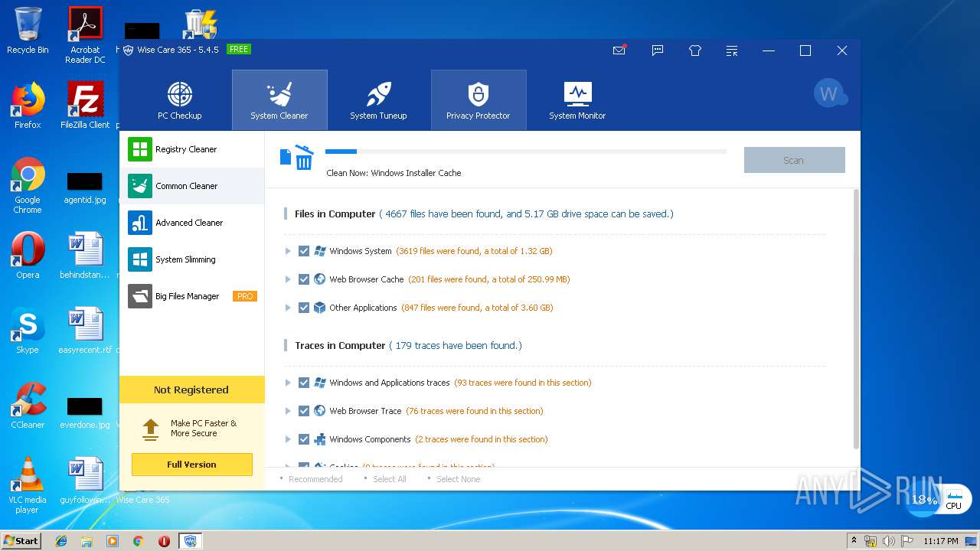Open Chrome from the taskbar
The height and width of the screenshot is (551, 980).
138,540
